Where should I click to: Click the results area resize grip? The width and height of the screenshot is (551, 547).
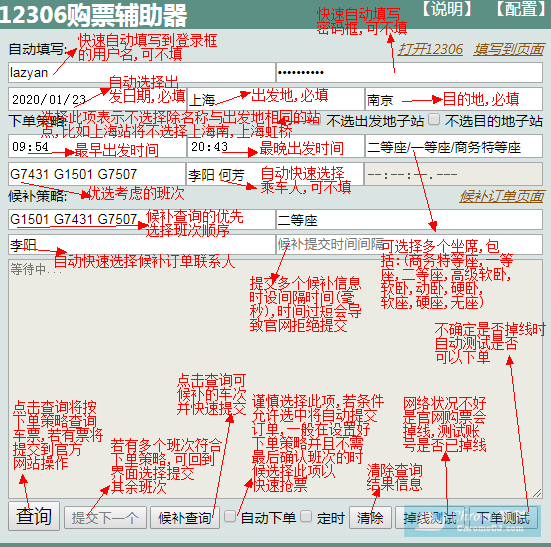[537, 493]
